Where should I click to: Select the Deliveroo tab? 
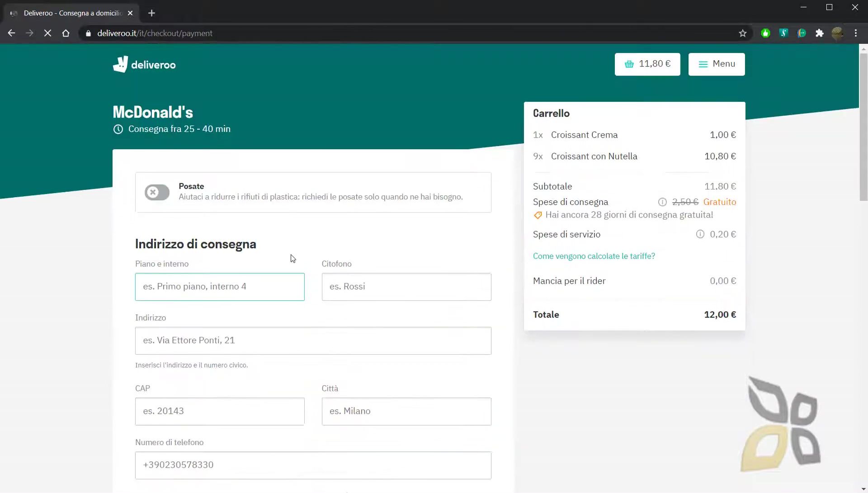coord(71,13)
